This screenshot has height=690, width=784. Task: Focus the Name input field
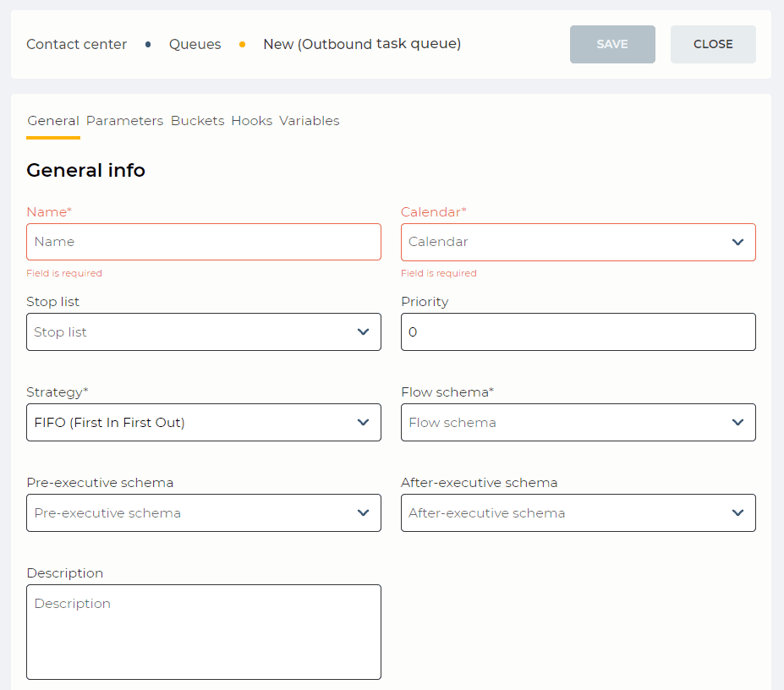(x=204, y=242)
